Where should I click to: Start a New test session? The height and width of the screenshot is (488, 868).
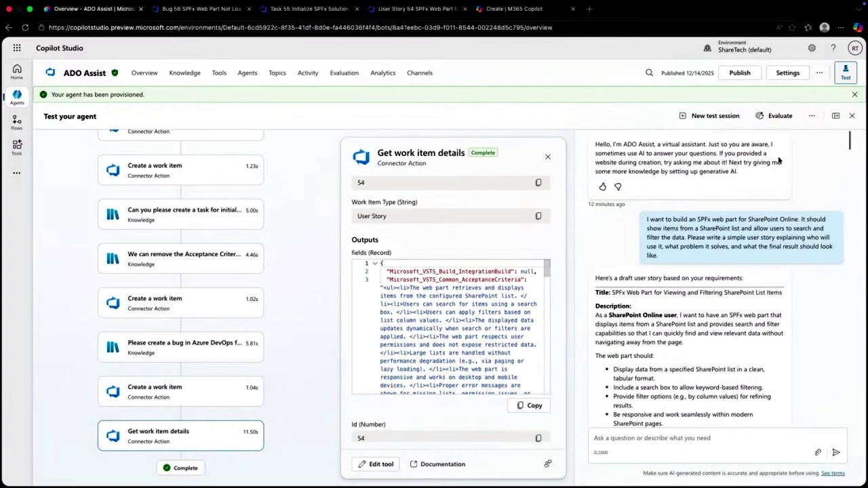(x=709, y=116)
